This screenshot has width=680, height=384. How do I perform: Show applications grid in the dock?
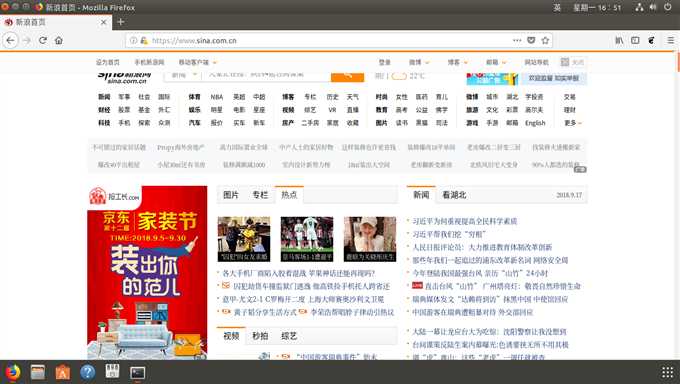[x=667, y=372]
